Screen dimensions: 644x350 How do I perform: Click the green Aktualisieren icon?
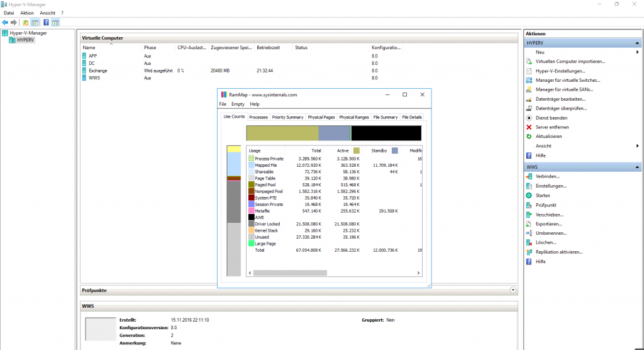529,136
